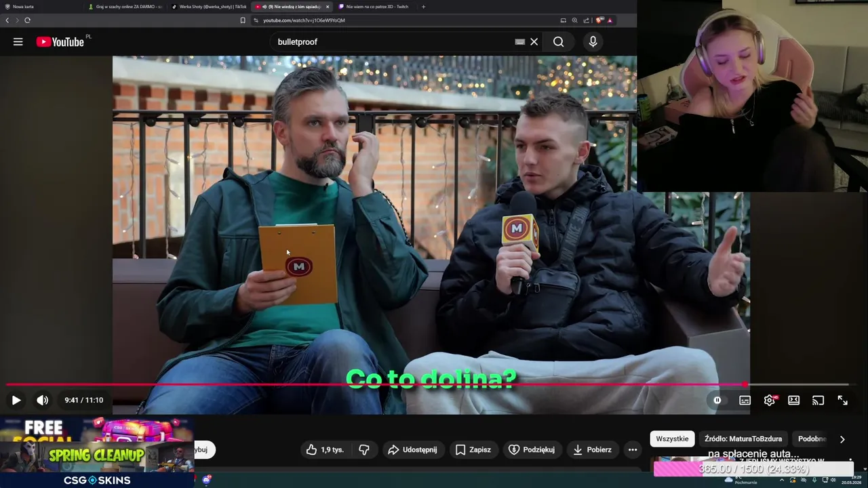This screenshot has height=488, width=868.
Task: Switch to Twitch Nie wiem tab
Action: (x=375, y=6)
